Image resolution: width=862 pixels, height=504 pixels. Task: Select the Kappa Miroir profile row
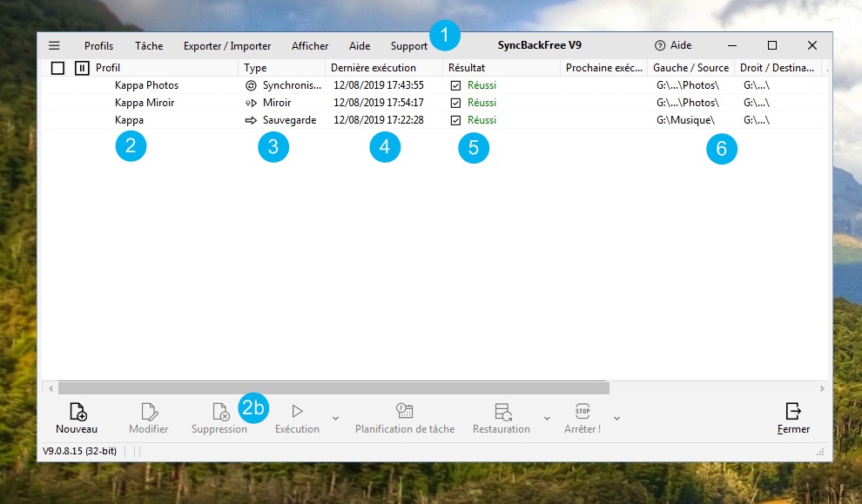coord(434,103)
